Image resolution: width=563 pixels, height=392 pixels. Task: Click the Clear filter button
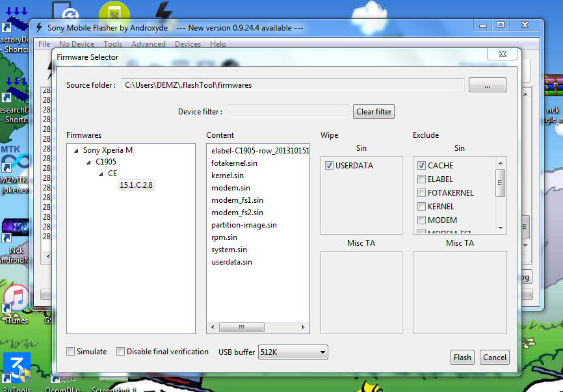pyautogui.click(x=374, y=112)
